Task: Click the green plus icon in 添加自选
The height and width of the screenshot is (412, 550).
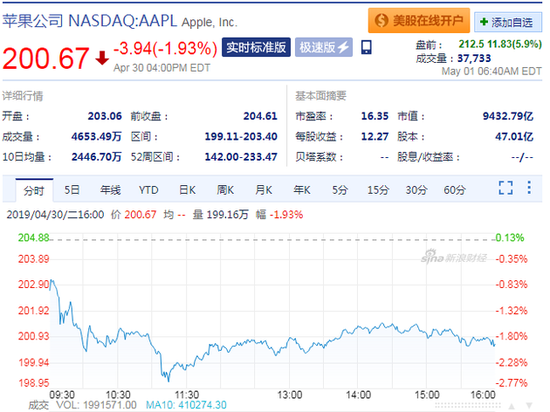Action: pyautogui.click(x=484, y=22)
